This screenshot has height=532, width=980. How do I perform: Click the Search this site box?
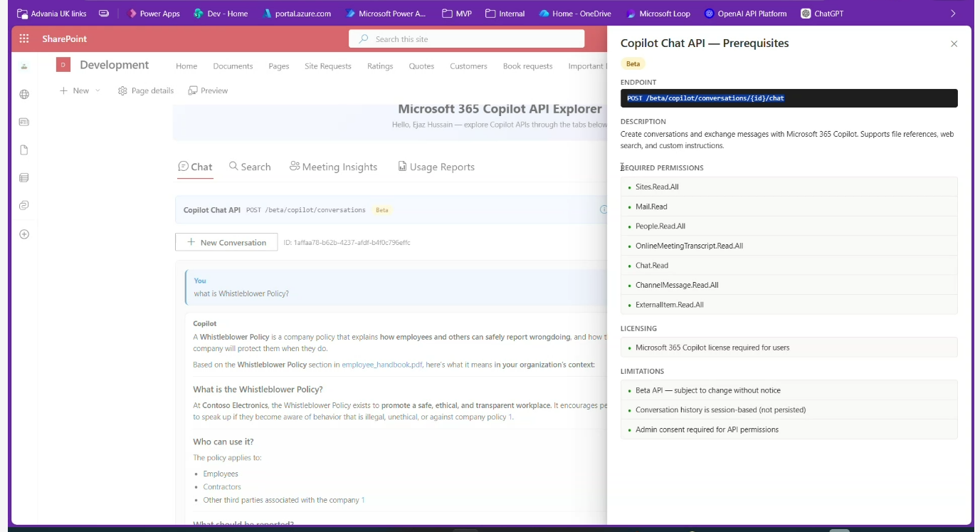tap(466, 39)
